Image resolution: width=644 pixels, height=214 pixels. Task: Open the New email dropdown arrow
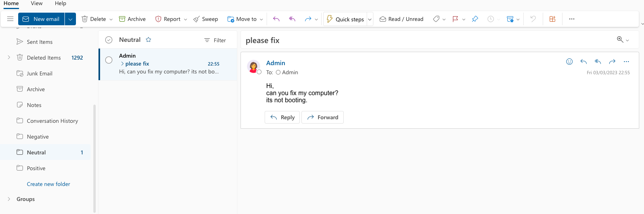[x=70, y=19]
